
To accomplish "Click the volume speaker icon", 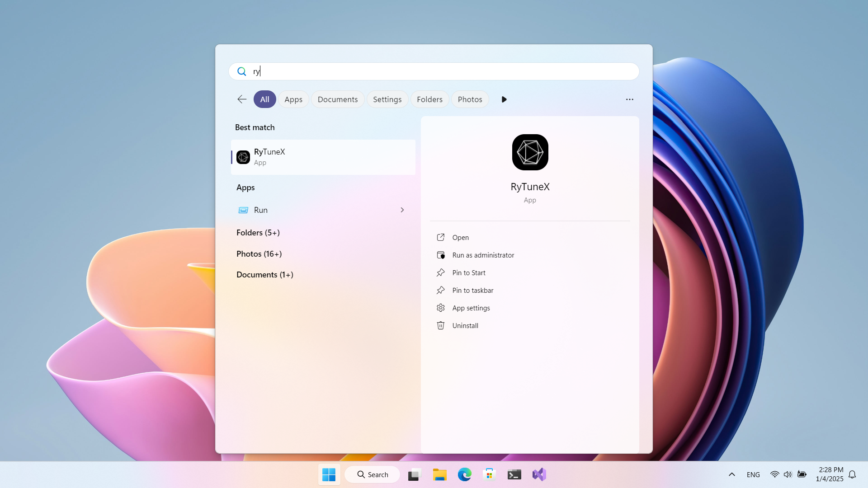I will (788, 474).
